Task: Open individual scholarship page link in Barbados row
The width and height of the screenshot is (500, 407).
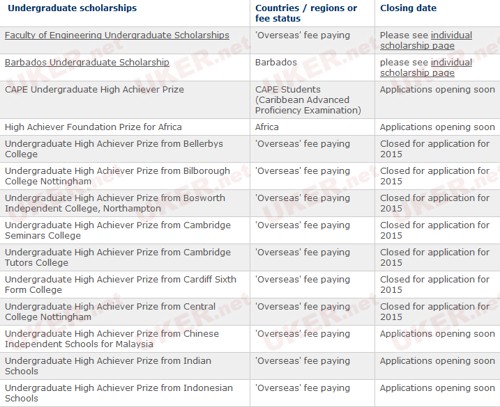Action: pos(426,67)
